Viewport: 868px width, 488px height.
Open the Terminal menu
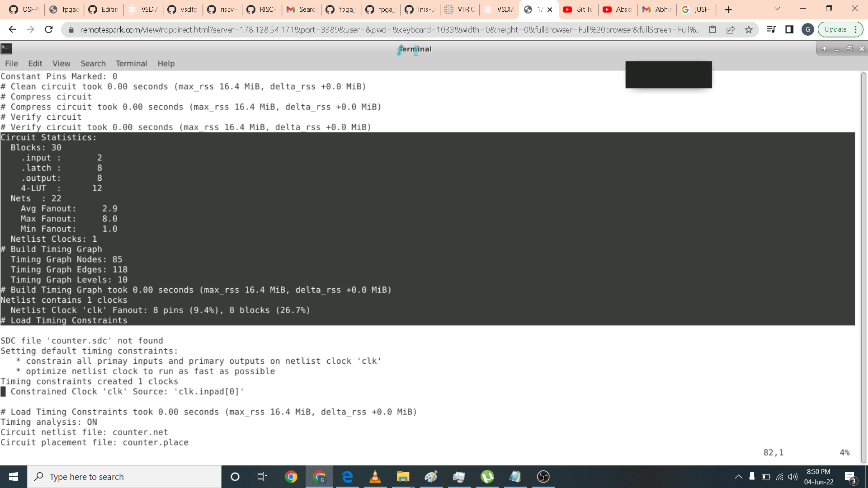click(x=131, y=64)
